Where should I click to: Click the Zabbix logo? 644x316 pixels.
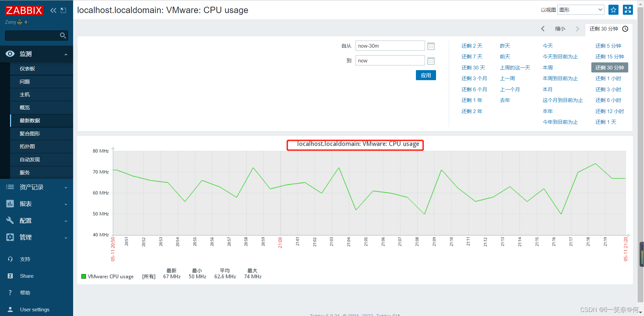click(x=24, y=10)
